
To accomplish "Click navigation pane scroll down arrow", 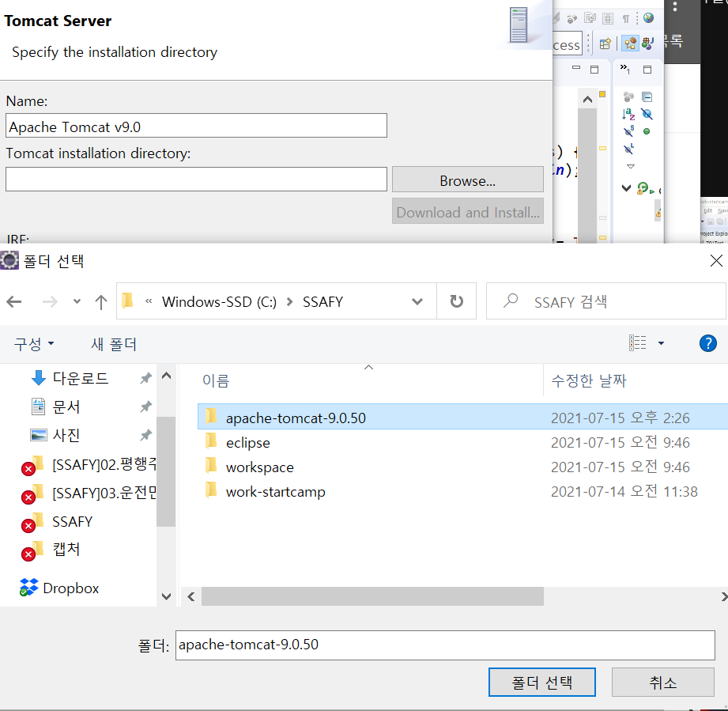I will point(166,596).
